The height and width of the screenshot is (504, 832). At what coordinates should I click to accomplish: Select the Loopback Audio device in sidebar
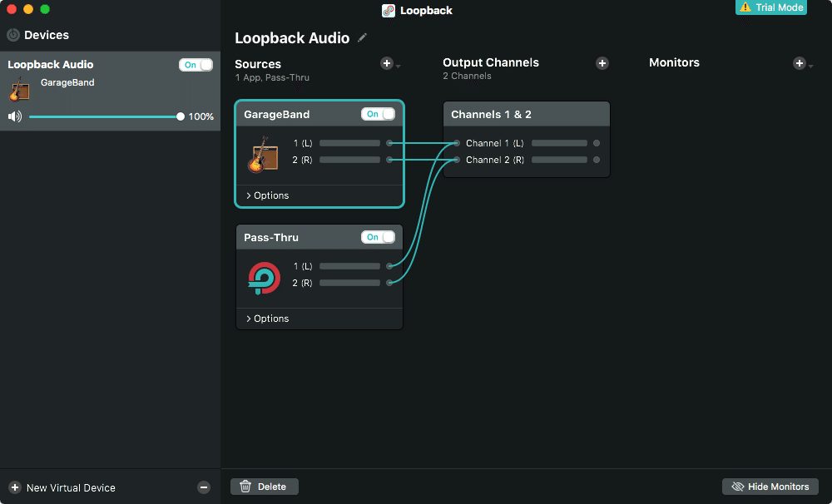point(110,91)
